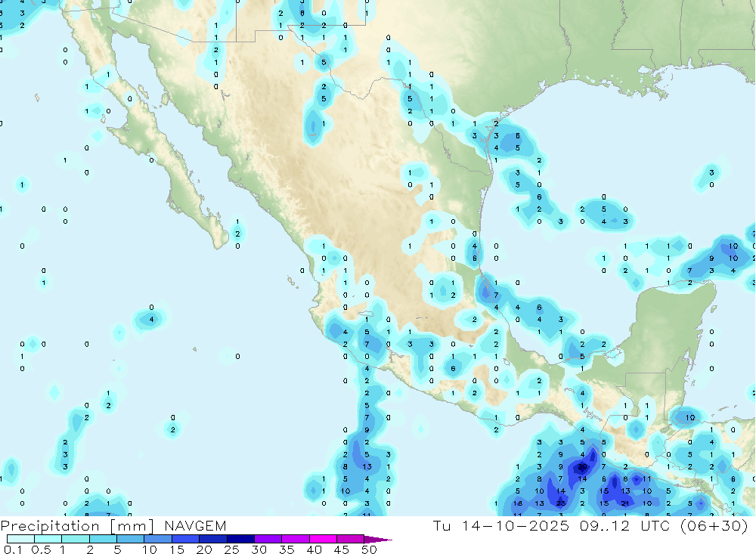Pick the 40–45 mm magenta legend swatch
This screenshot has height=554, width=756.
coord(323,539)
